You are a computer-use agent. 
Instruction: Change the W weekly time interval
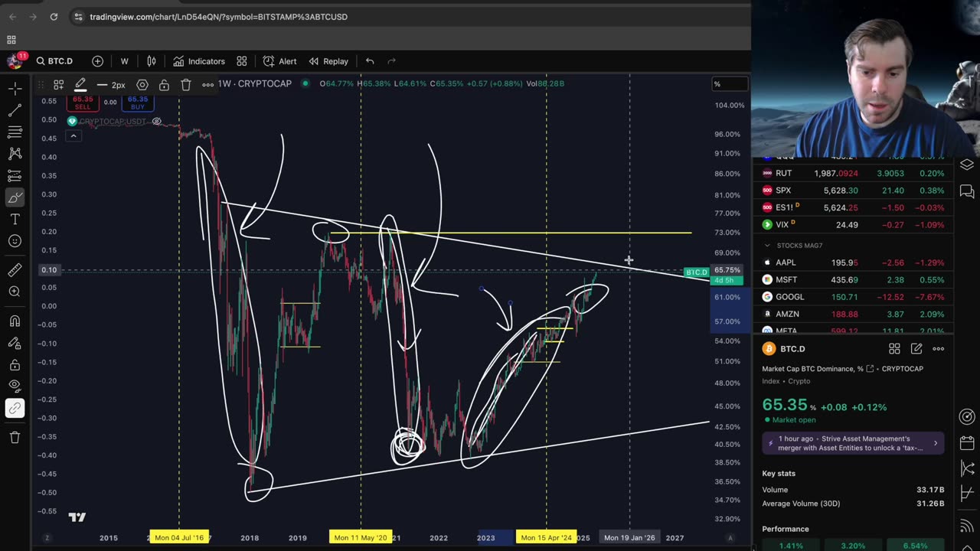(x=124, y=61)
